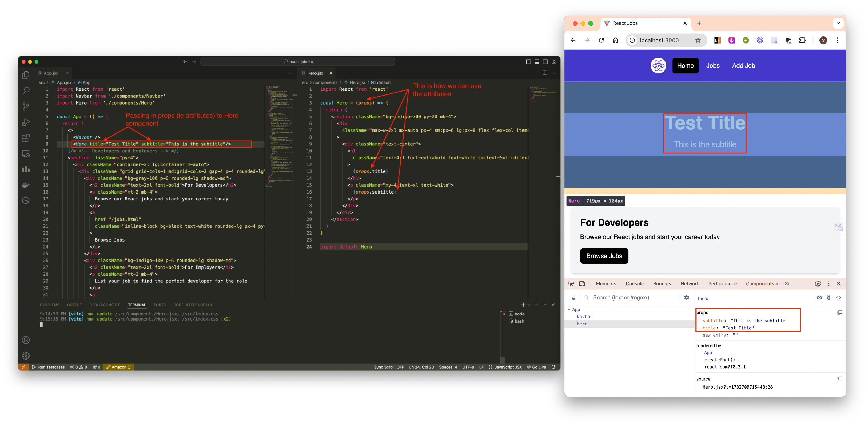Image resolution: width=868 pixels, height=426 pixels.
Task: Open the new terminal launch profile dropdown
Action: tap(529, 305)
